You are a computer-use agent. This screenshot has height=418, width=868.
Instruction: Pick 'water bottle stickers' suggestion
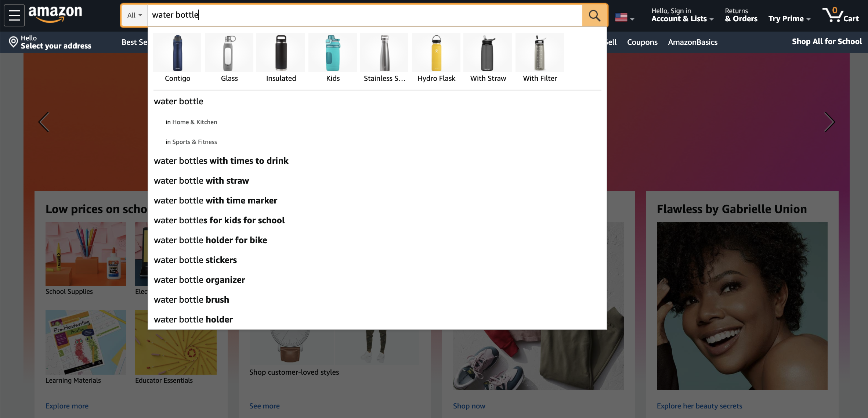[377, 260]
